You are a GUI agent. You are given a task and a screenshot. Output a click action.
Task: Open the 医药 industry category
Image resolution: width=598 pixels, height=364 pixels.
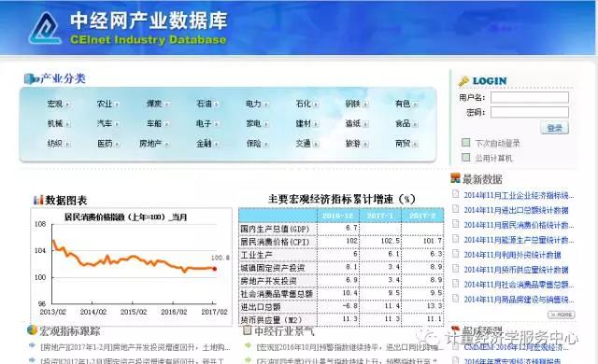(x=105, y=144)
